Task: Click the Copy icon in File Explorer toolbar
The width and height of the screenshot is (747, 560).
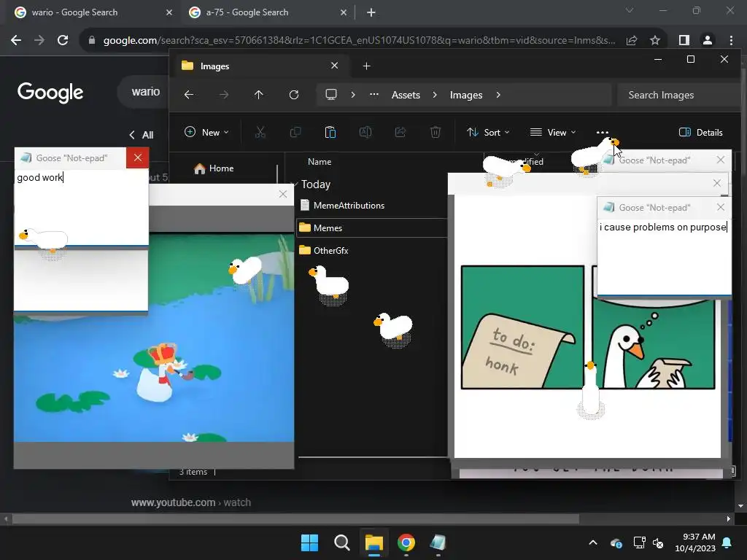Action: [x=295, y=133]
